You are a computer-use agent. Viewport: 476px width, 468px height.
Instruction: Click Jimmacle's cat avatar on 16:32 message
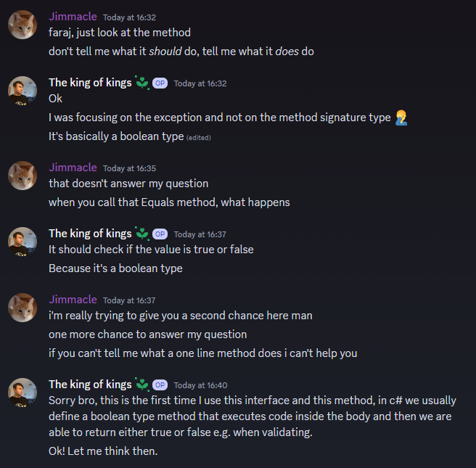coord(22,25)
